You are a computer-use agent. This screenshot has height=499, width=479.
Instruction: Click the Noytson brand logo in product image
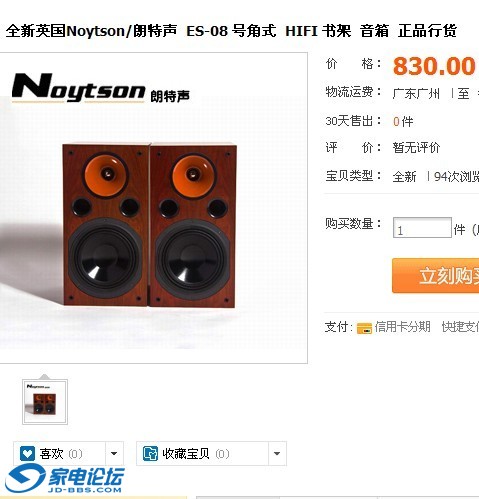100,88
